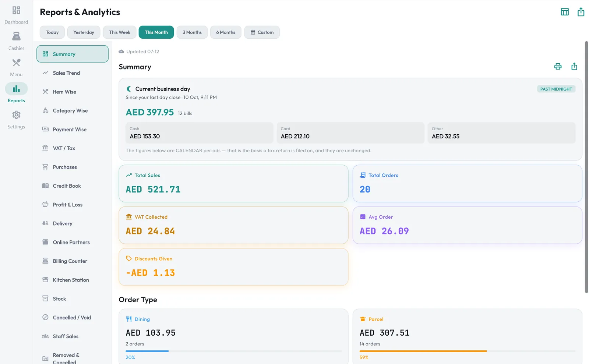589x364 pixels.
Task: Go to the Menu section icon
Action: click(16, 63)
